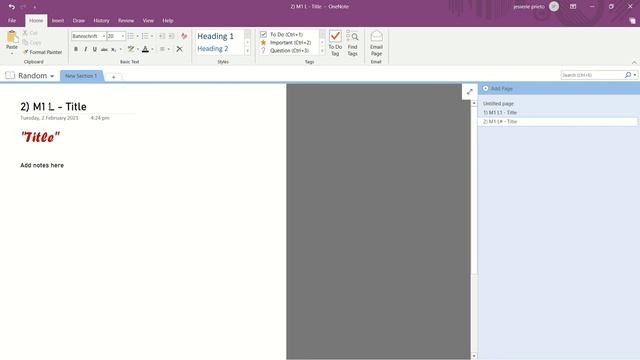Switch to the Review tab
Image resolution: width=640 pixels, height=360 pixels.
(126, 20)
